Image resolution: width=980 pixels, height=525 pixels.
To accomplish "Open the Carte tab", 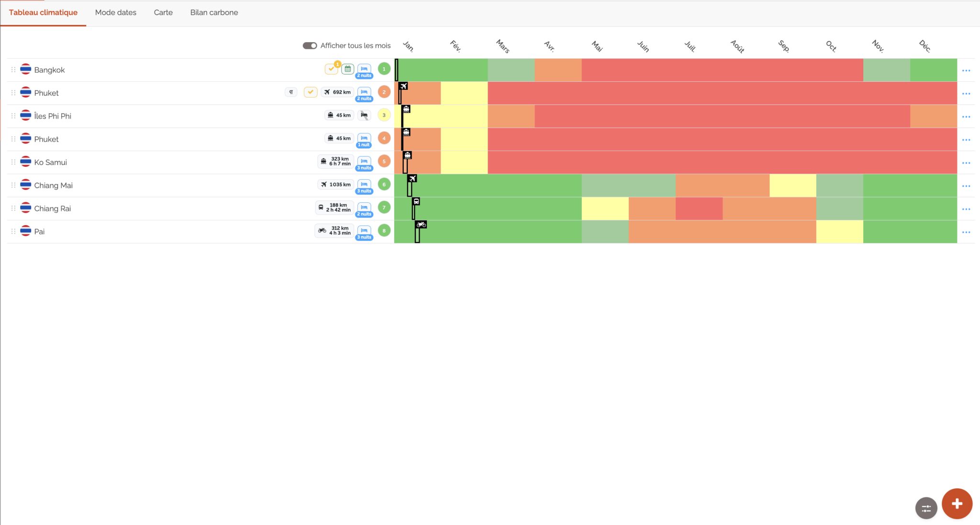I will tap(163, 12).
